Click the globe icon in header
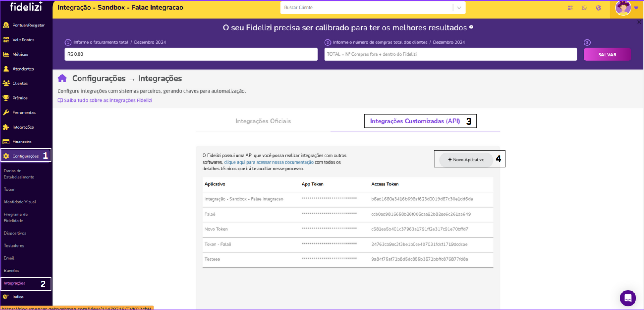 (598, 8)
